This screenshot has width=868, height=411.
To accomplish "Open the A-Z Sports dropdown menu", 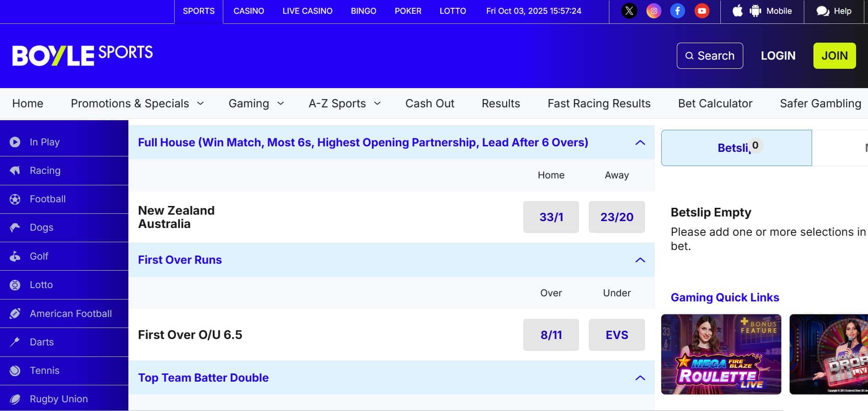I will [344, 104].
